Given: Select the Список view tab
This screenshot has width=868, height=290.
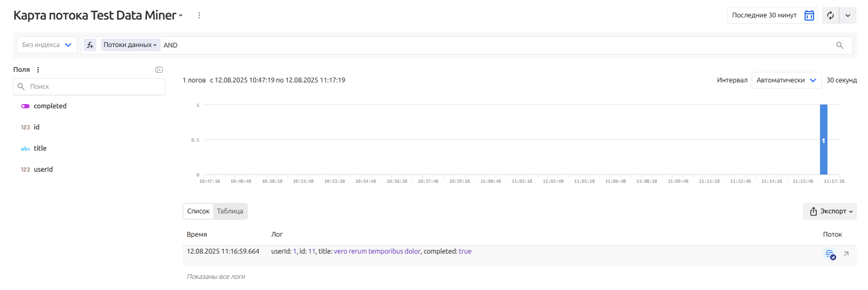Looking at the screenshot, I should [x=198, y=211].
